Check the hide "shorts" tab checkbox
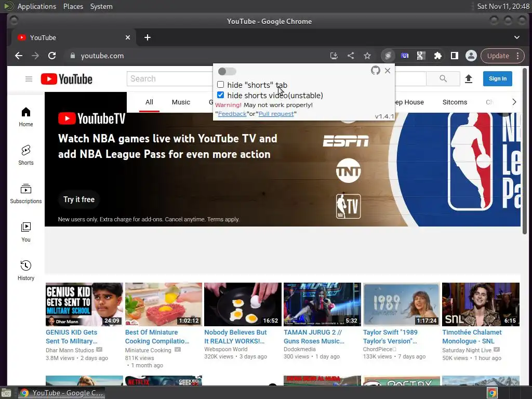Screen dimensions: 532x399 coord(220,85)
